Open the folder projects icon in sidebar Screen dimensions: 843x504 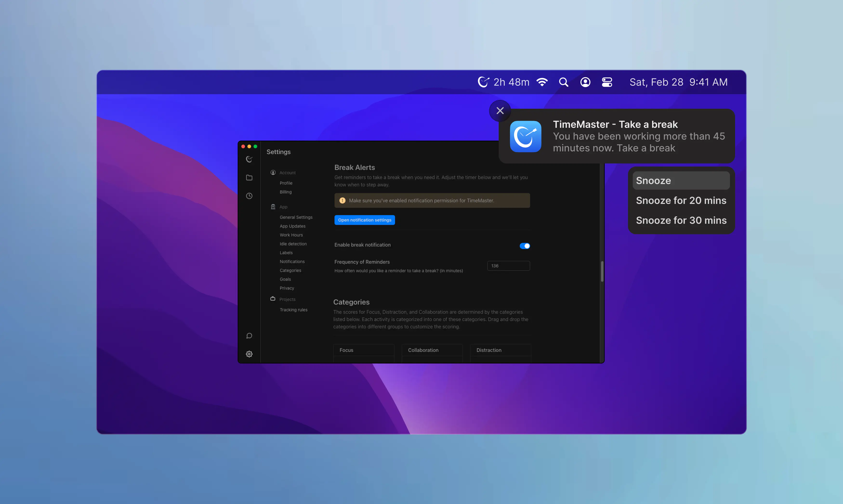click(249, 178)
